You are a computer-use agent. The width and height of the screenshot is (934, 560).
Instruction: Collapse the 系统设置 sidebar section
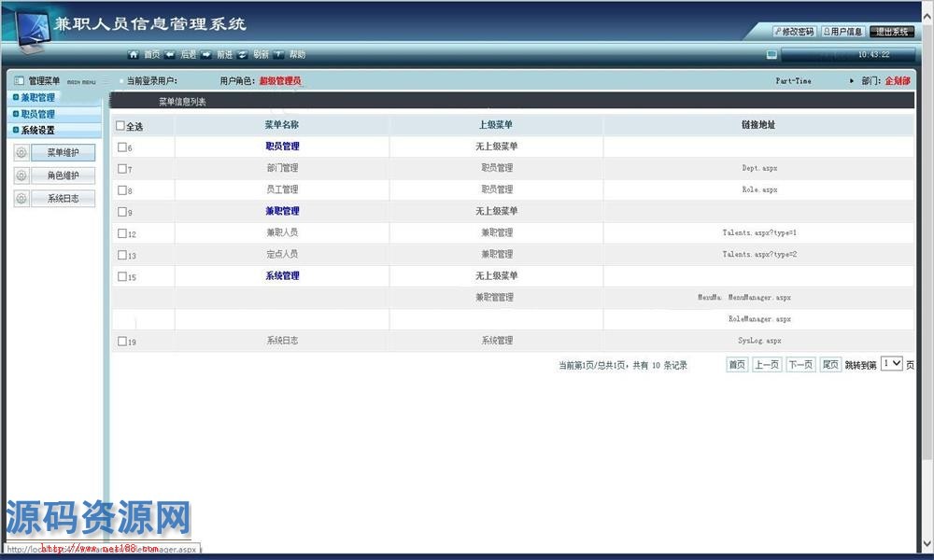[37, 131]
